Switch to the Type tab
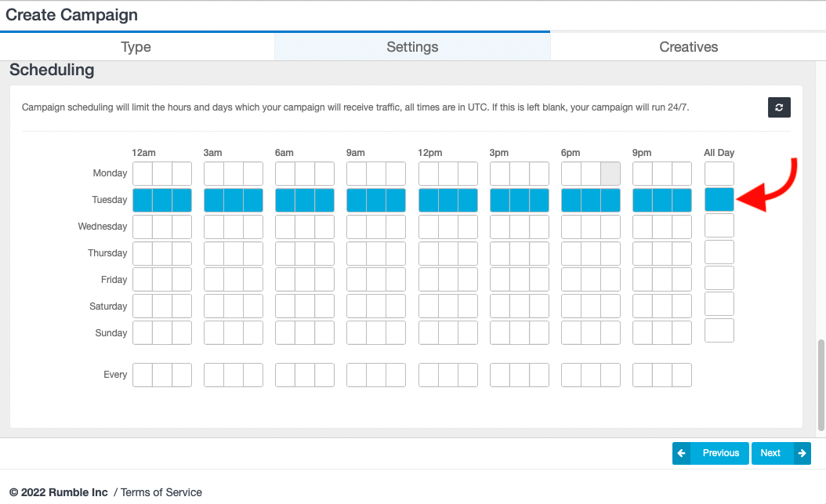This screenshot has height=504, width=826. [136, 47]
